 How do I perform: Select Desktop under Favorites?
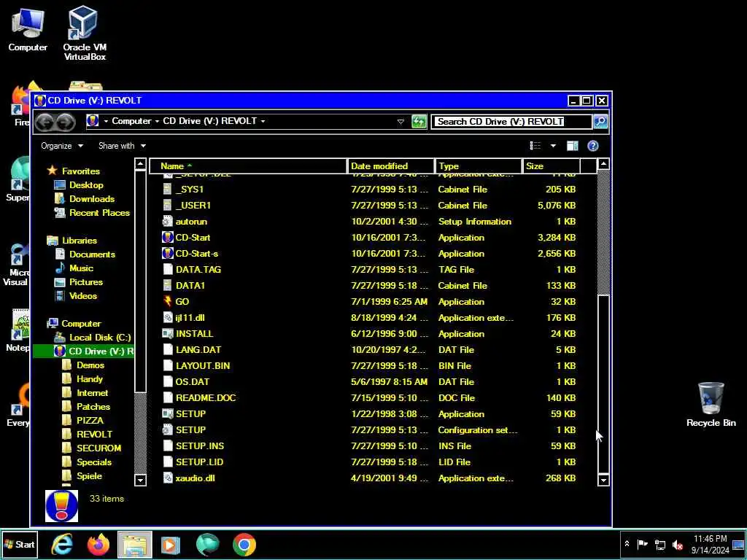86,184
